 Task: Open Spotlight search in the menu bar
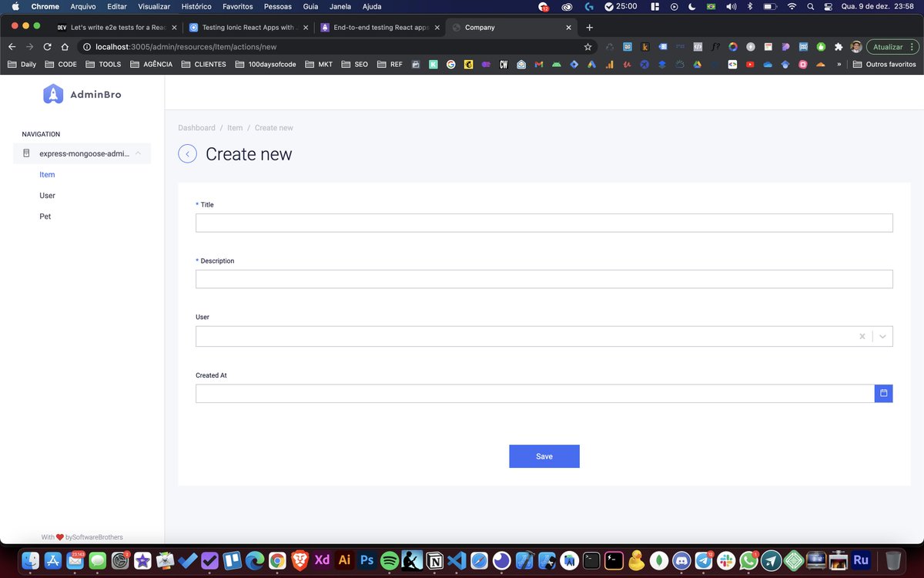pos(810,6)
